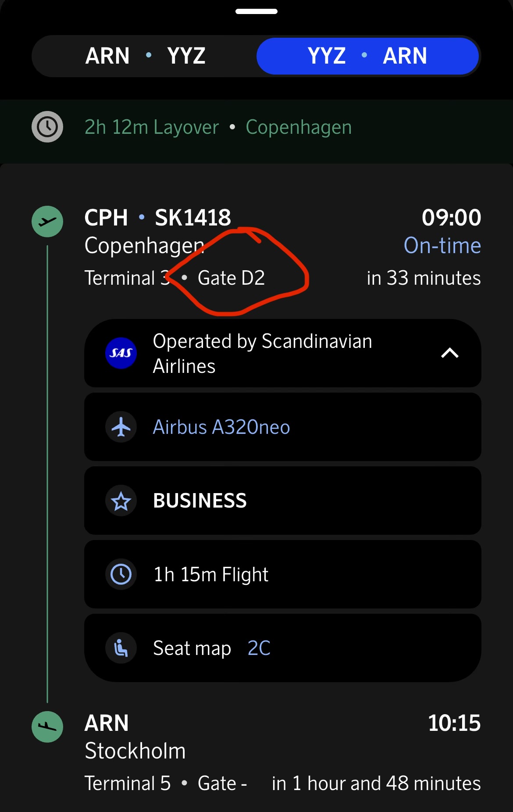The width and height of the screenshot is (513, 812).
Task: Tap the seat icon beside Seat map
Action: point(121,648)
